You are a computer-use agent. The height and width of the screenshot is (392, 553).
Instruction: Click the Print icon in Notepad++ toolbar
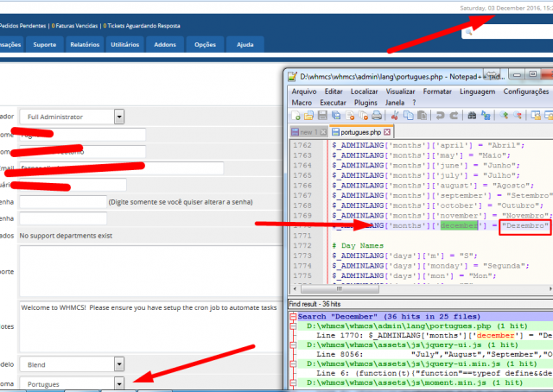point(377,116)
